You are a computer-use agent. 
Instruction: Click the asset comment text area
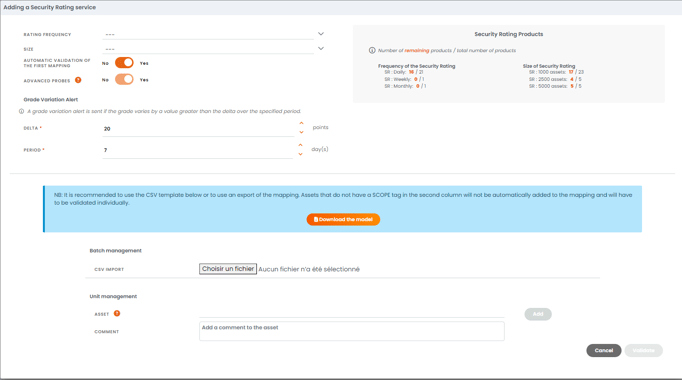pyautogui.click(x=351, y=331)
